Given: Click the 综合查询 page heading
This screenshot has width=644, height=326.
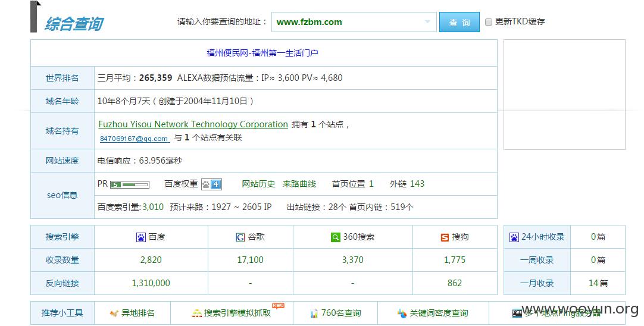Looking at the screenshot, I should 74,24.
